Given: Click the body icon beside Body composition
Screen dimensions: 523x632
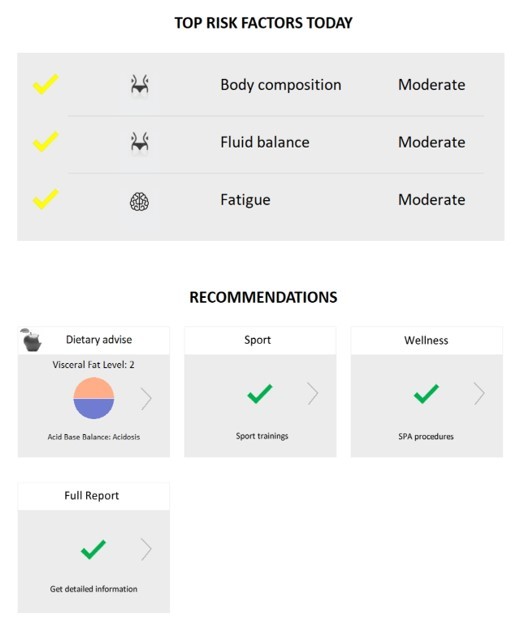Looking at the screenshot, I should (139, 85).
